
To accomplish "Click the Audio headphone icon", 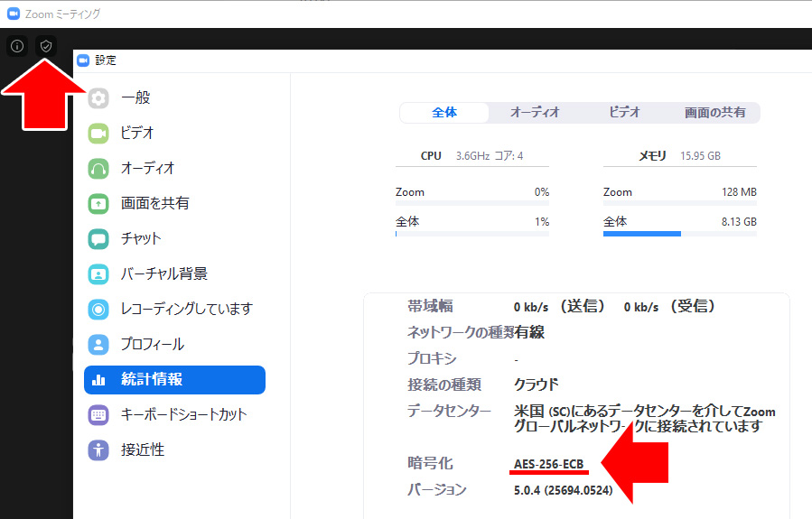I will pos(98,169).
